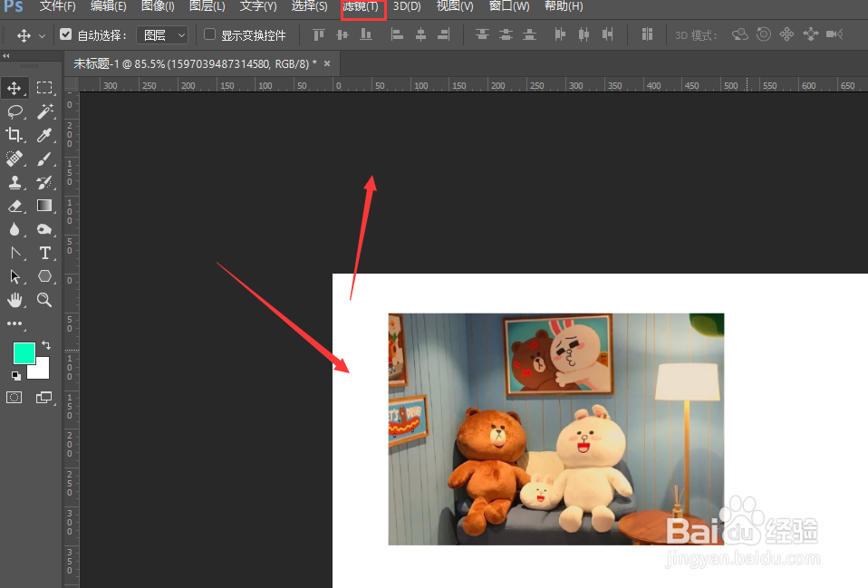The width and height of the screenshot is (868, 588).
Task: Align right edges button
Action: point(443,34)
